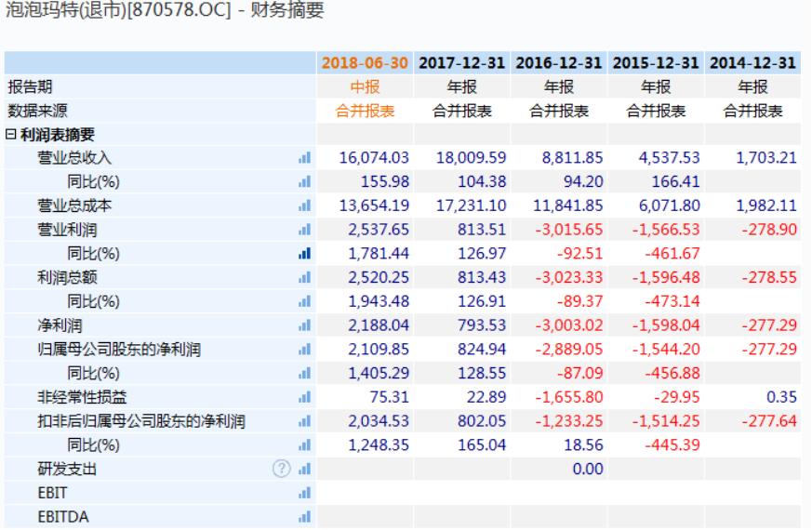812x530 pixels.
Task: Select the 营业总收入 row label
Action: coord(74,158)
